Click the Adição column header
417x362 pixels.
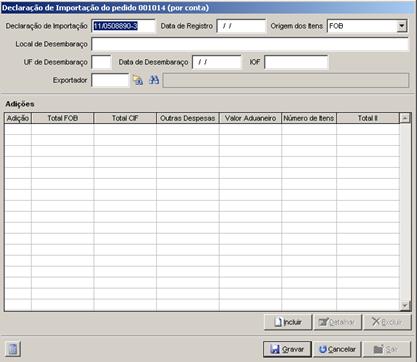point(18,118)
